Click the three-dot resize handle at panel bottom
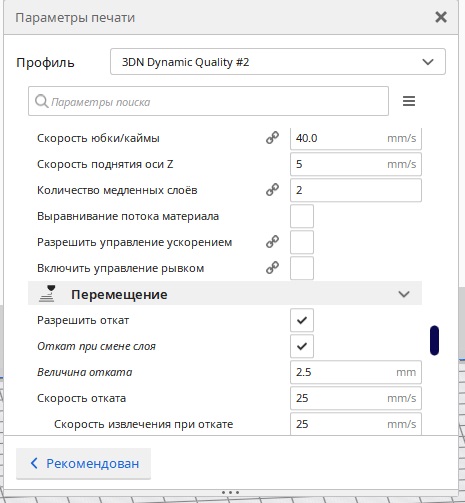The image size is (465, 503). (x=230, y=492)
